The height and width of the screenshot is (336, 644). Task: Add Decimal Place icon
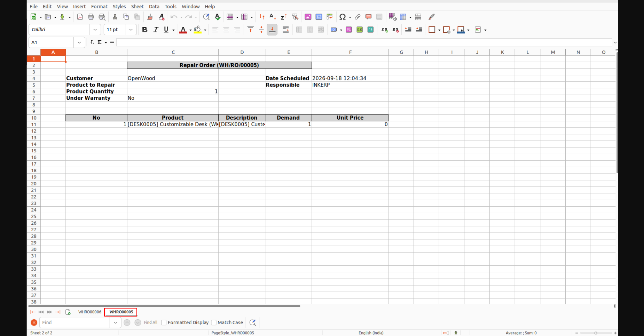pos(384,30)
